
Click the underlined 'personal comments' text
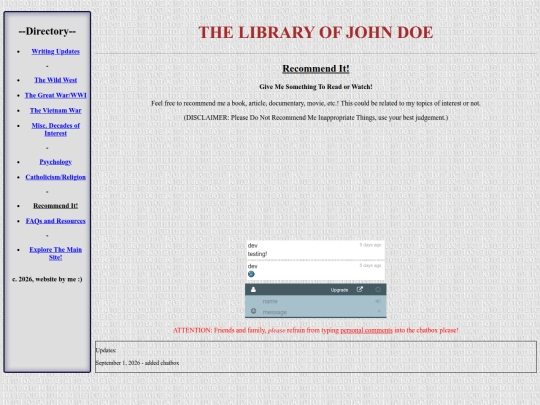pos(366,330)
